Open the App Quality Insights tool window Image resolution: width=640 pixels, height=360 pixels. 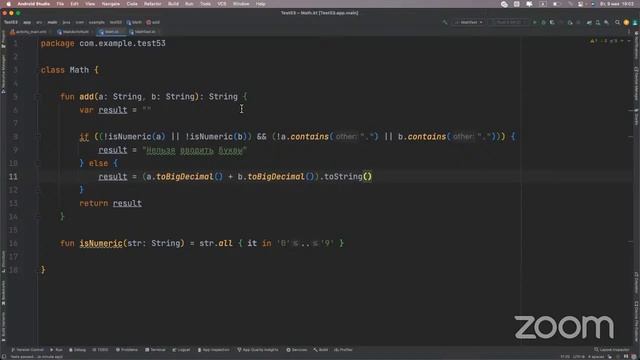point(258,350)
